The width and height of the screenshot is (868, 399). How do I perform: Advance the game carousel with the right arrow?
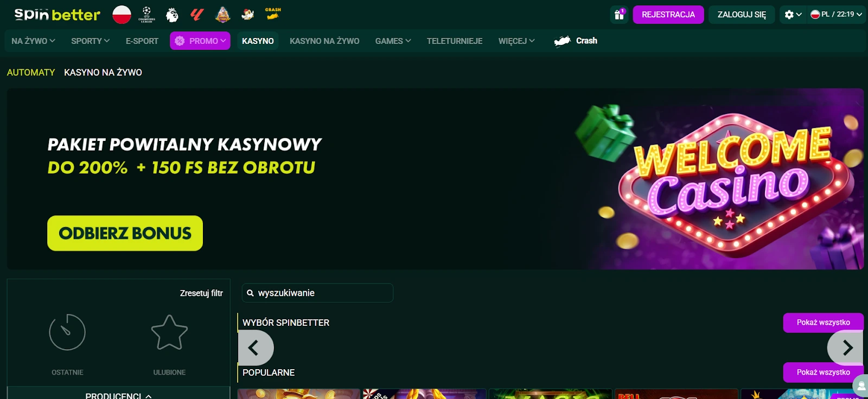[845, 347]
